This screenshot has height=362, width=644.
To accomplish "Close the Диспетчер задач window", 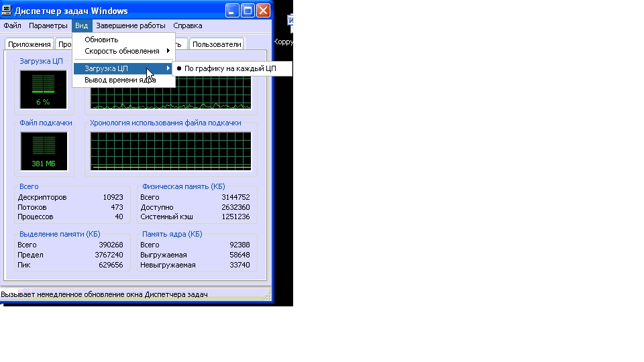I will click(x=263, y=11).
